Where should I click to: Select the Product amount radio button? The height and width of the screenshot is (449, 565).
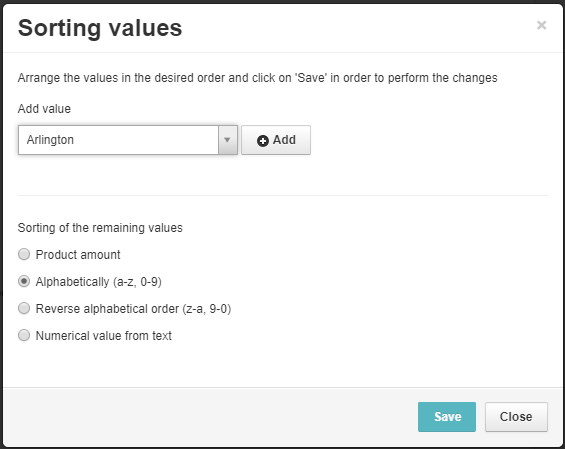point(24,254)
